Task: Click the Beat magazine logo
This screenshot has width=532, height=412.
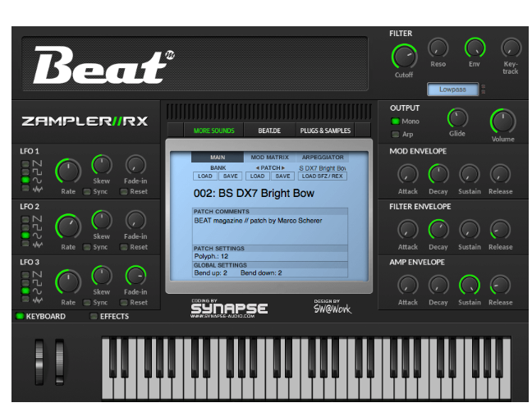Action: pyautogui.click(x=103, y=65)
